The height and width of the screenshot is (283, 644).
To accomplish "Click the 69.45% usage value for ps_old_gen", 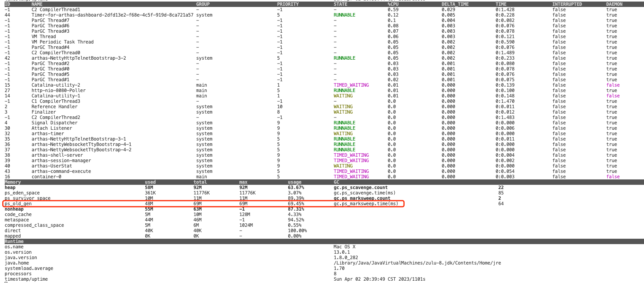I will point(296,204).
